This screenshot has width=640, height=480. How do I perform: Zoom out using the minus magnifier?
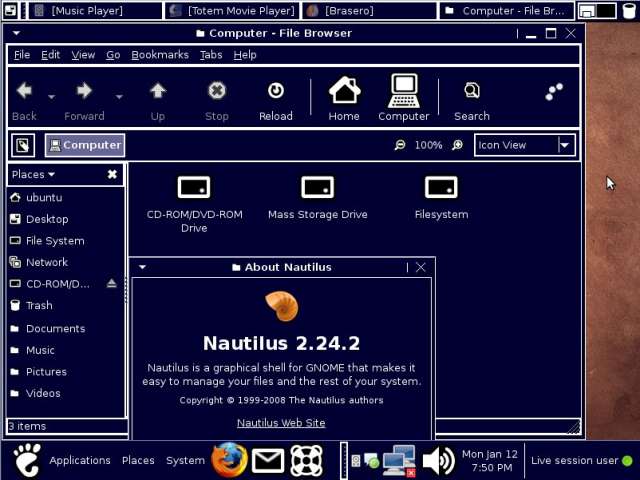(400, 145)
